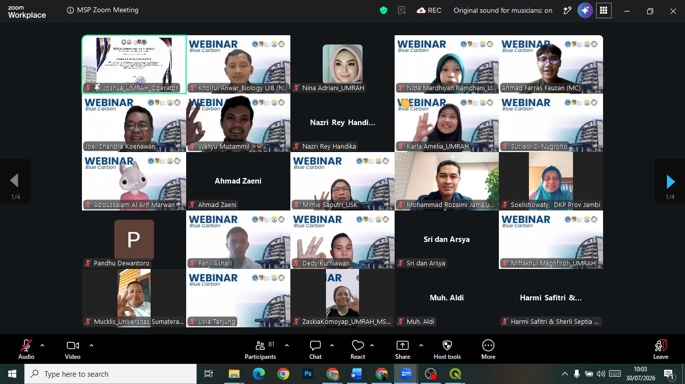Open audio options caret next to Audio
This screenshot has height=384, width=685.
pyautogui.click(x=42, y=346)
